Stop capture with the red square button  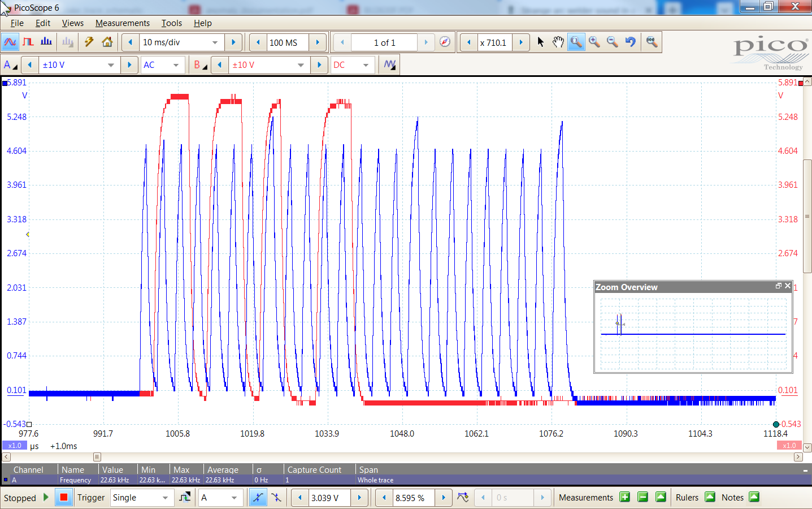63,498
